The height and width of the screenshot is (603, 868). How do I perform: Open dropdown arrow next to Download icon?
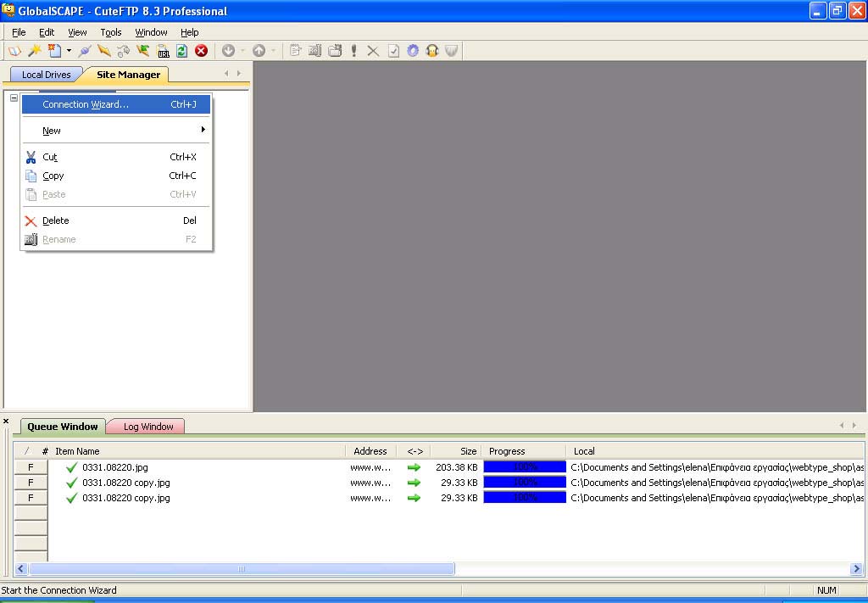click(242, 51)
